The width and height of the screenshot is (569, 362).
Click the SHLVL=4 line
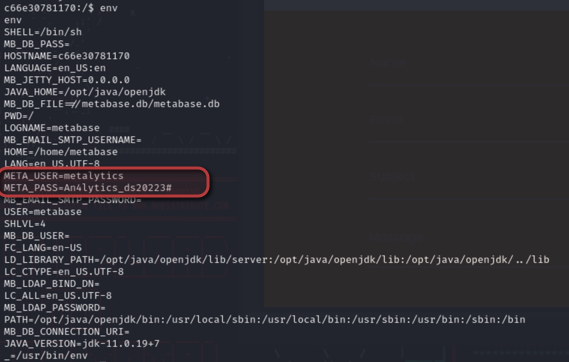[25, 224]
